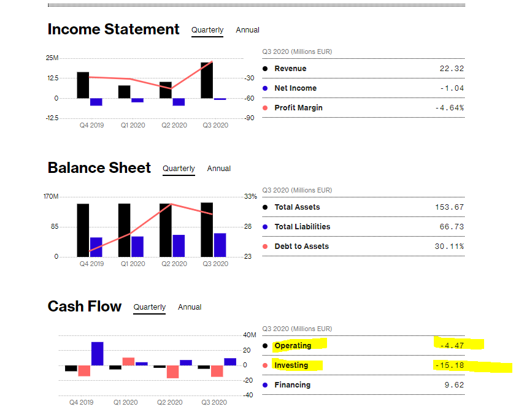
Task: Click the red Debt to Assets legend dot
Action: point(265,246)
